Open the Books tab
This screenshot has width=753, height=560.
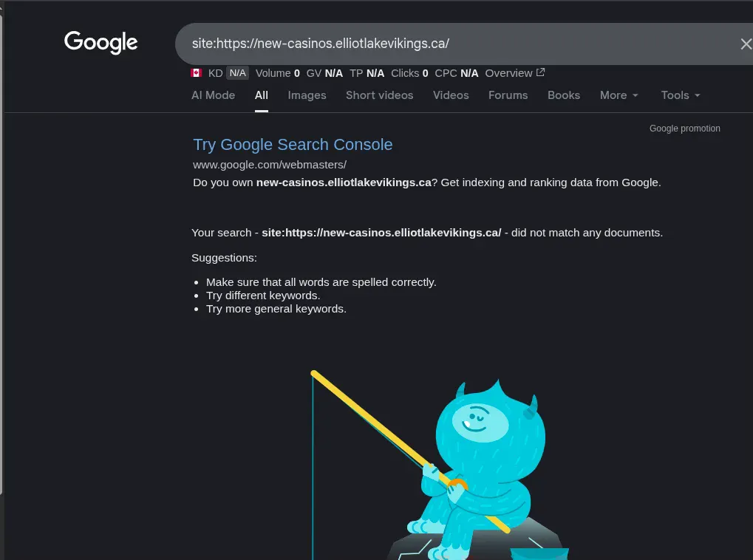[564, 95]
